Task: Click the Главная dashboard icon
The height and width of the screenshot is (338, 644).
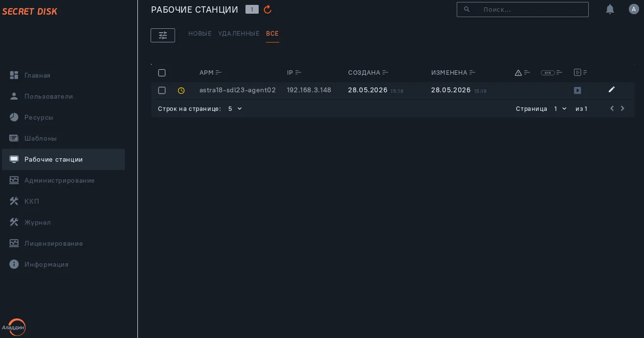Action: [x=14, y=75]
